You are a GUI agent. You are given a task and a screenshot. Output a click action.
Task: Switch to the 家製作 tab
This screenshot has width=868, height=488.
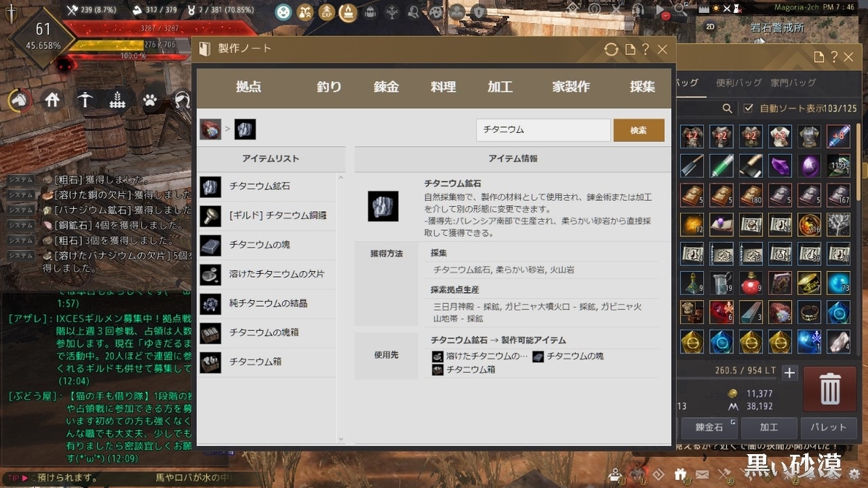(571, 87)
